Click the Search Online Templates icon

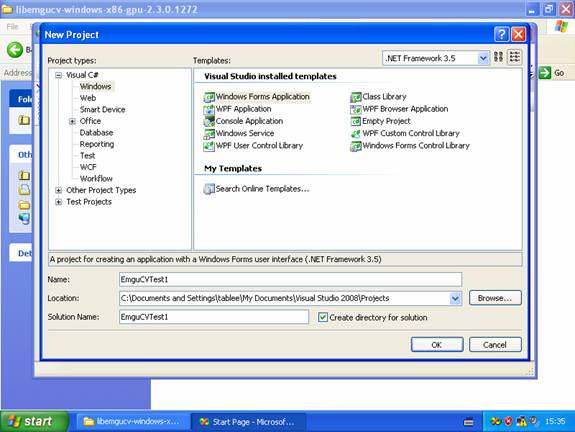pyautogui.click(x=209, y=189)
